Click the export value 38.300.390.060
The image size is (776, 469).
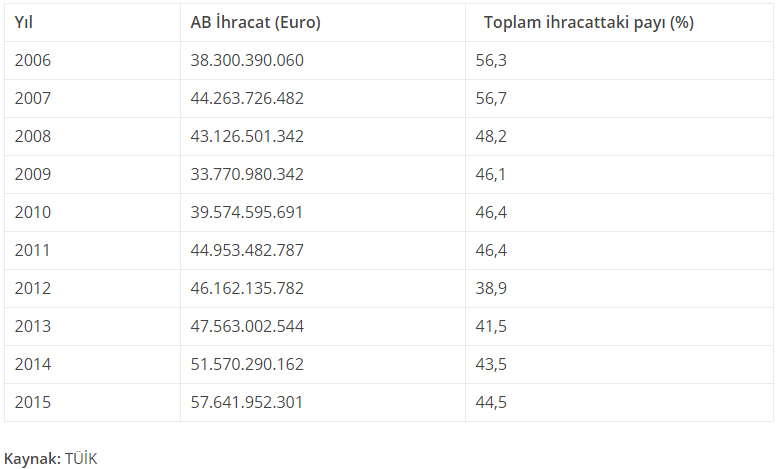(x=247, y=60)
